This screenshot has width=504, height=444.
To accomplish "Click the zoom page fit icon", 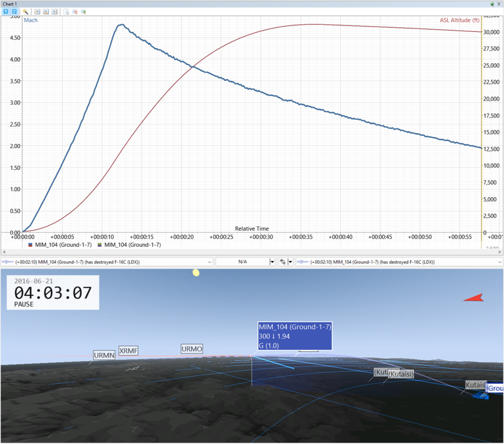I will click(66, 12).
